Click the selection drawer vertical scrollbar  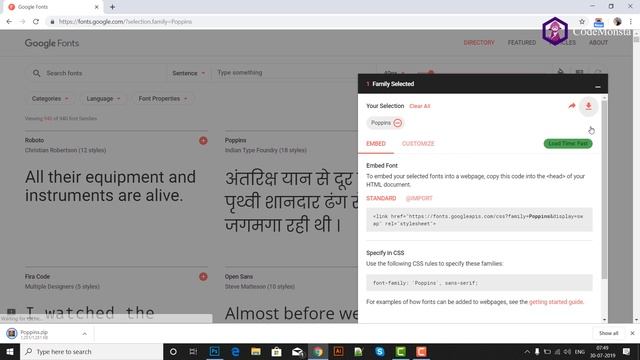point(604,190)
